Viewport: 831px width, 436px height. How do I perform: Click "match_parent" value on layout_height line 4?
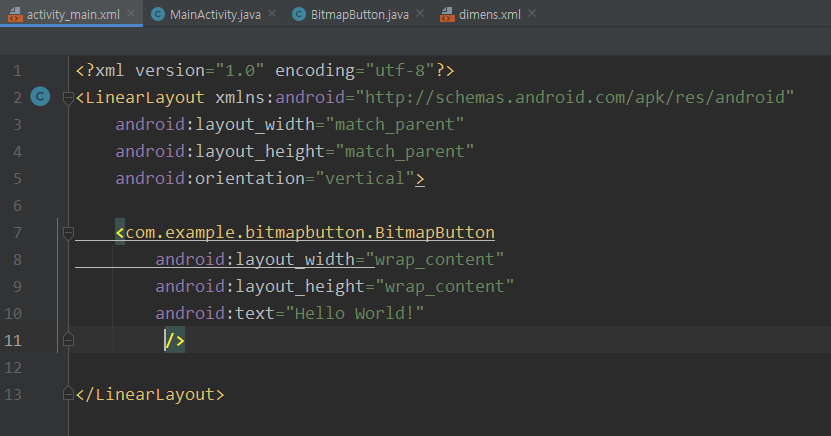[405, 152]
